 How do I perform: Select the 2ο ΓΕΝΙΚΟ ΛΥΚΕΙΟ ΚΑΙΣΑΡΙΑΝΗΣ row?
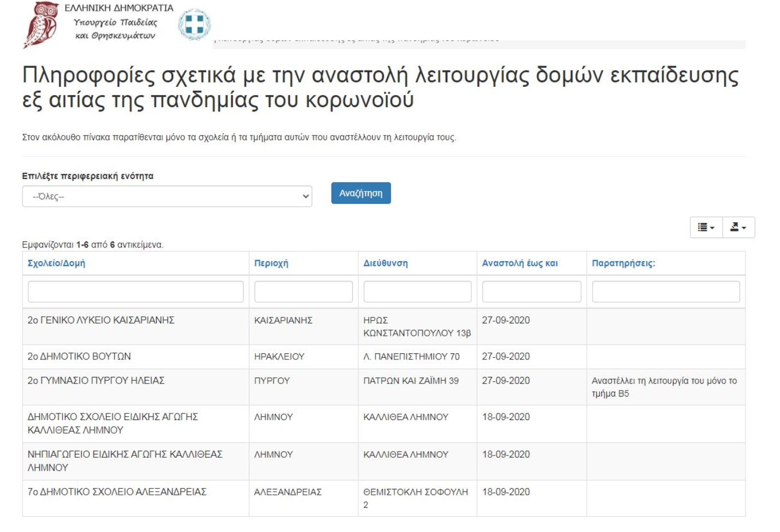click(101, 321)
